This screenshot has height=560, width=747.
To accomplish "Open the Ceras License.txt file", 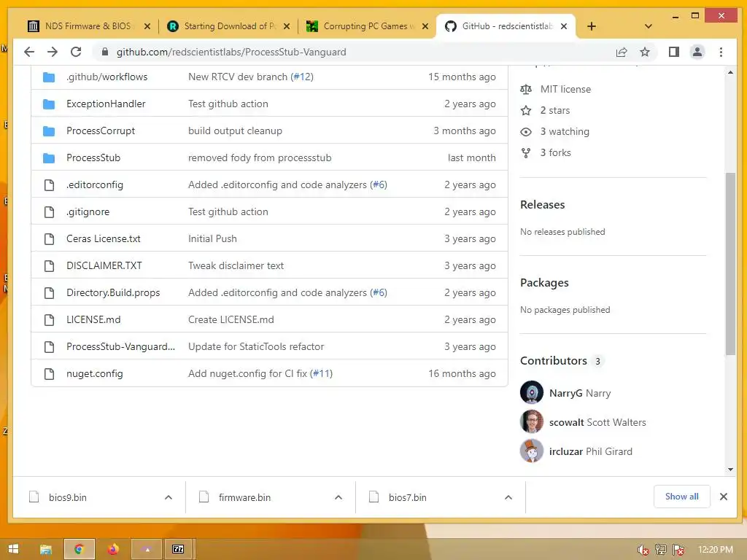I will click(x=104, y=238).
